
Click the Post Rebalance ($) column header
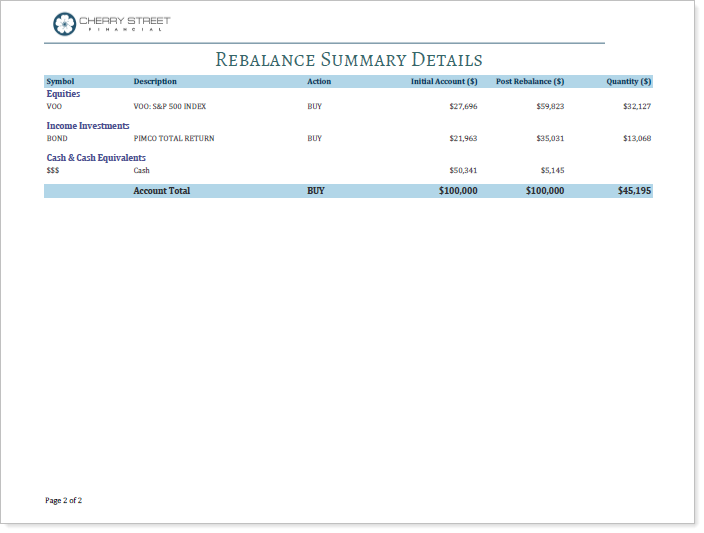(530, 82)
